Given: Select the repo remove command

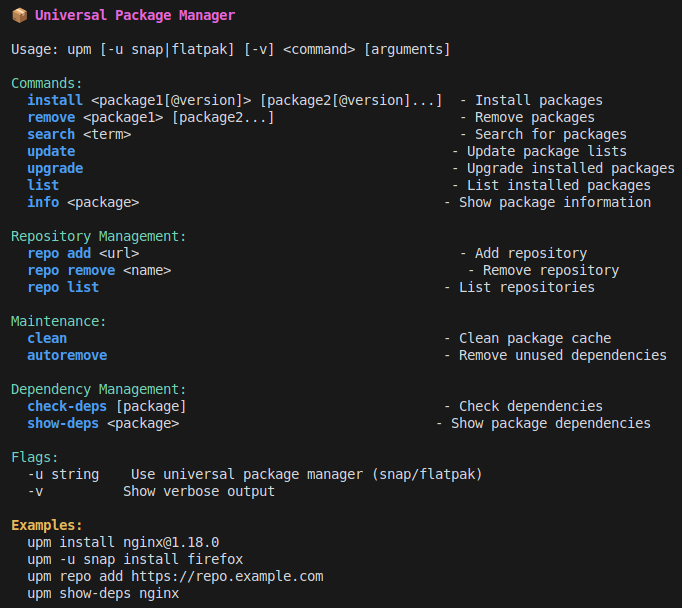Looking at the screenshot, I should (x=71, y=271).
